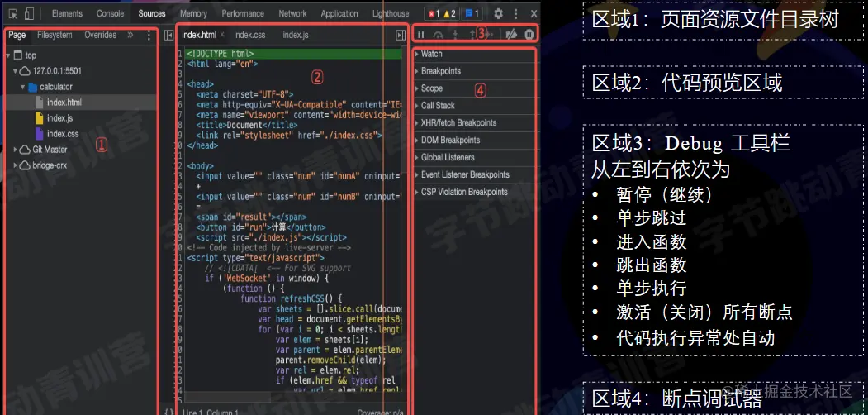
Task: Activate the inspect element picker icon
Action: (13, 14)
